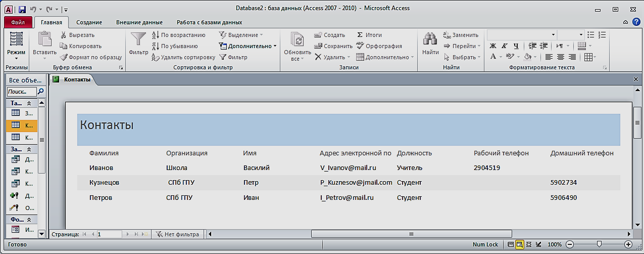Expand Дополнительно advanced filter dropdown
Screen dimensions: 644x254
pos(248,46)
